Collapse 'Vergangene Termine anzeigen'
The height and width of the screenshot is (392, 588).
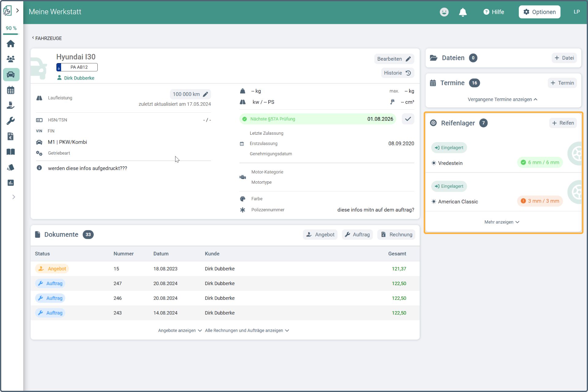(502, 100)
